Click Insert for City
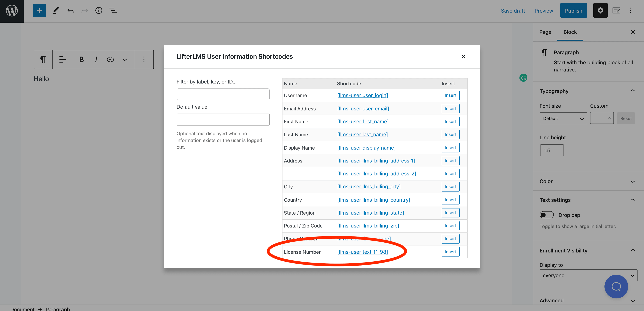Screen dimensions: 644x311 click(x=450, y=187)
